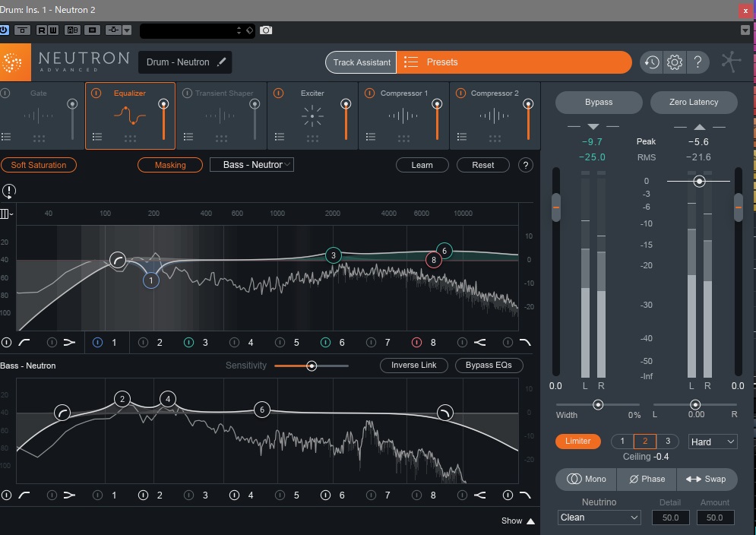Click Neutrino Amount value field
This screenshot has width=756, height=535.
pos(714,518)
